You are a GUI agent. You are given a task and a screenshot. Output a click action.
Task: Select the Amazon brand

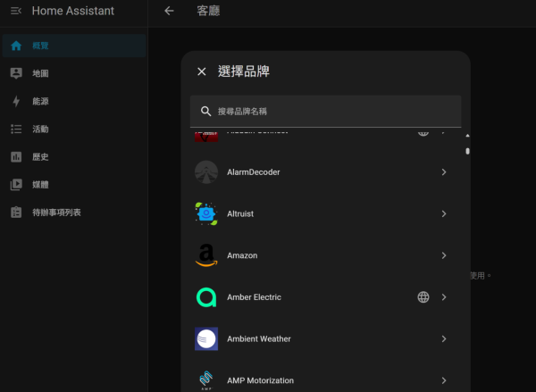tap(325, 255)
